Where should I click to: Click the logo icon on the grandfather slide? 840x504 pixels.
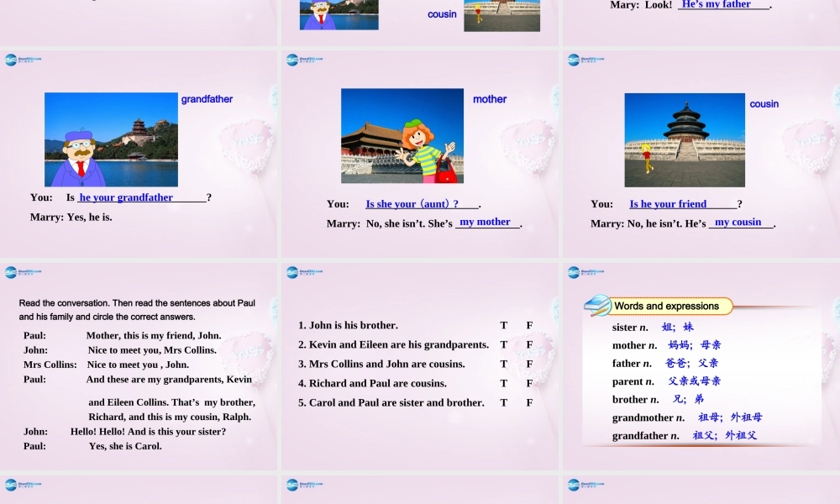tap(23, 60)
